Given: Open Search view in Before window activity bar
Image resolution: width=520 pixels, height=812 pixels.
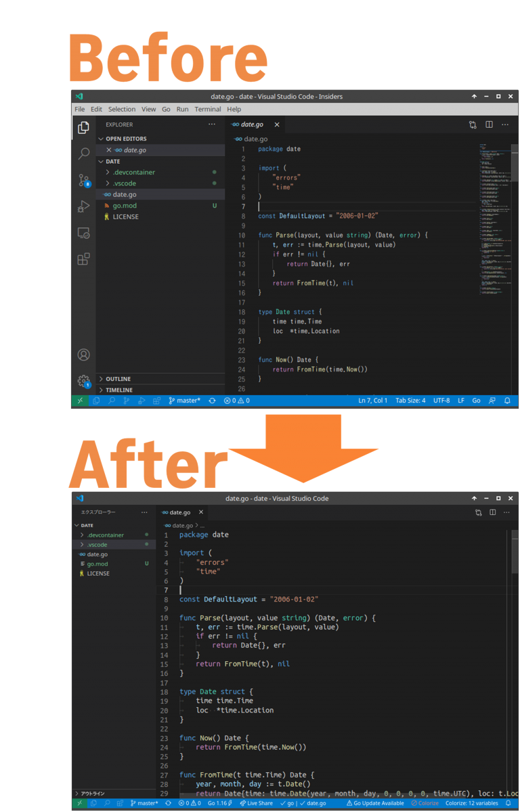Looking at the screenshot, I should pos(83,154).
